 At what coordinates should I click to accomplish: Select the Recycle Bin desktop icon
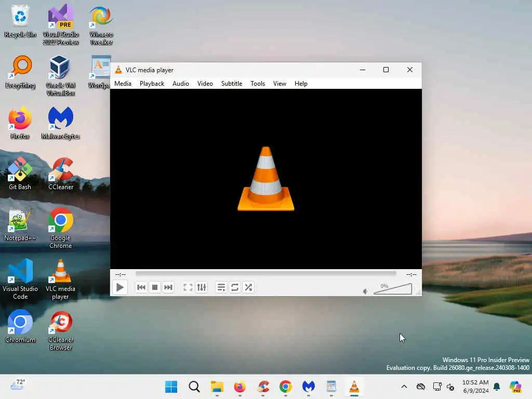click(20, 21)
